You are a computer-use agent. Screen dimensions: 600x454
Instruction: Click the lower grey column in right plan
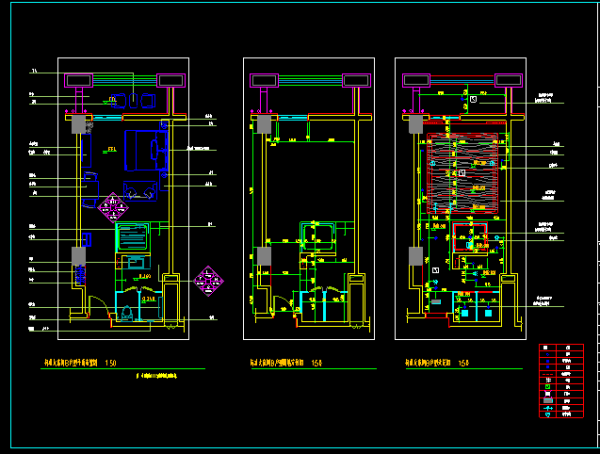(x=413, y=256)
